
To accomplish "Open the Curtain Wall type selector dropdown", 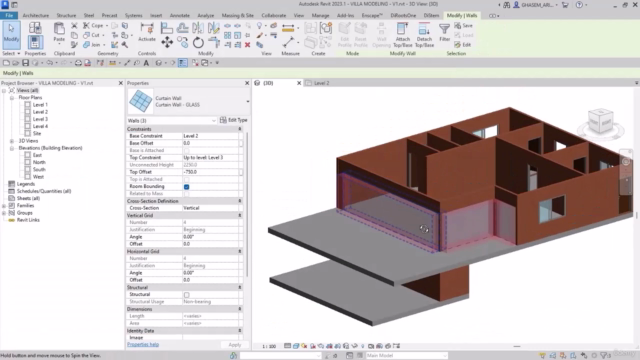I will 248,102.
